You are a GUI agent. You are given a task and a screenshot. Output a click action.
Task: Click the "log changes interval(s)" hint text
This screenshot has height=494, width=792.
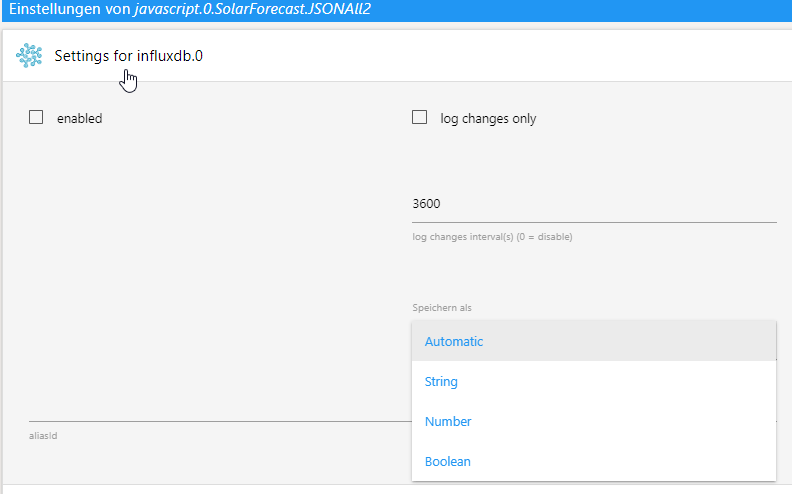point(492,237)
